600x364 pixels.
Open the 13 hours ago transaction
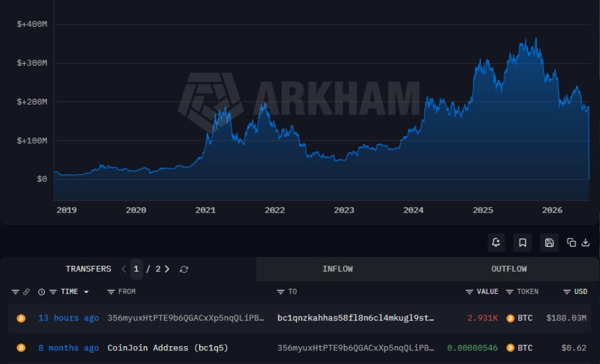[69, 318]
